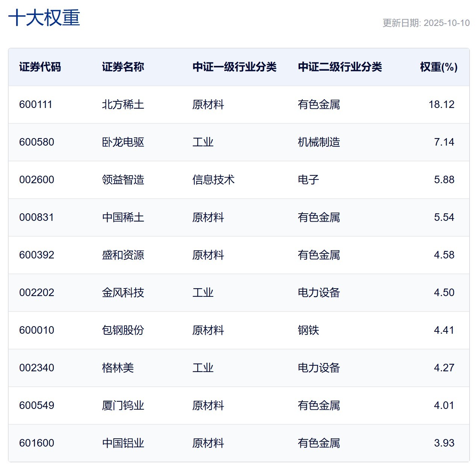The height and width of the screenshot is (468, 476).
Task: Click 原材料 cell in 北方稀土 row
Action: [208, 105]
